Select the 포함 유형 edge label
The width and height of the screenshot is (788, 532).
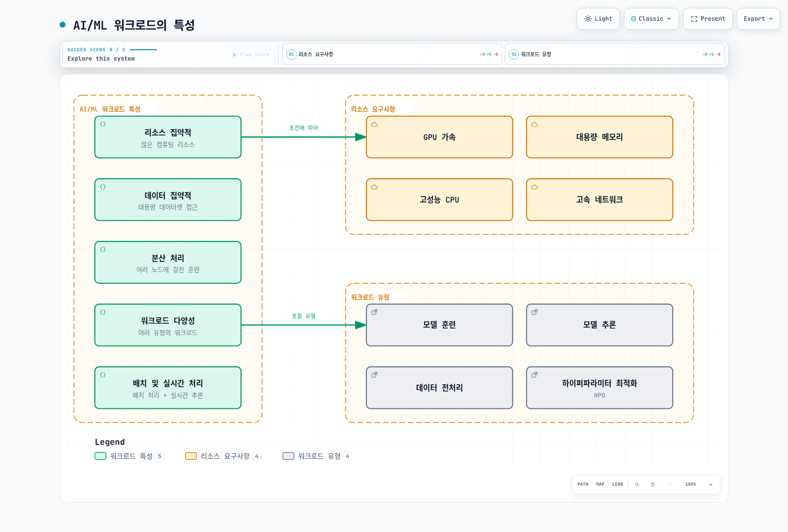pyautogui.click(x=303, y=316)
